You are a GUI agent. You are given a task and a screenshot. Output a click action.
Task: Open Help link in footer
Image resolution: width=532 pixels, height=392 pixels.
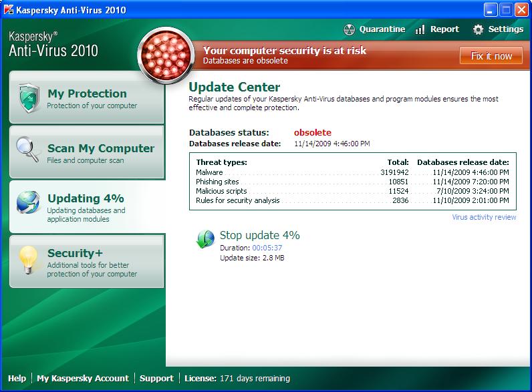pos(17,378)
